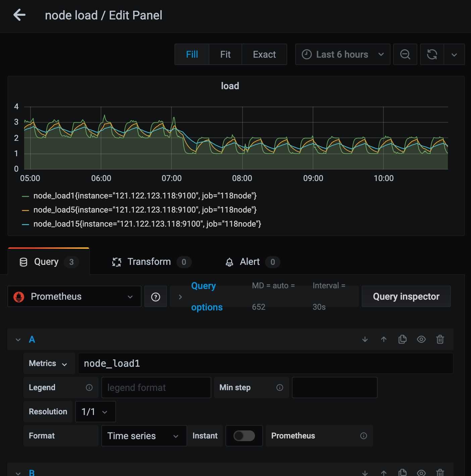Toggle node_load15 series in legend
This screenshot has height=476, width=471.
point(147,224)
